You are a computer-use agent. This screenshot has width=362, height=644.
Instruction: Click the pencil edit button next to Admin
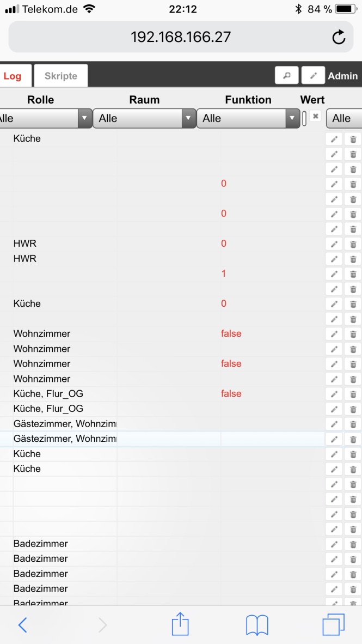313,76
